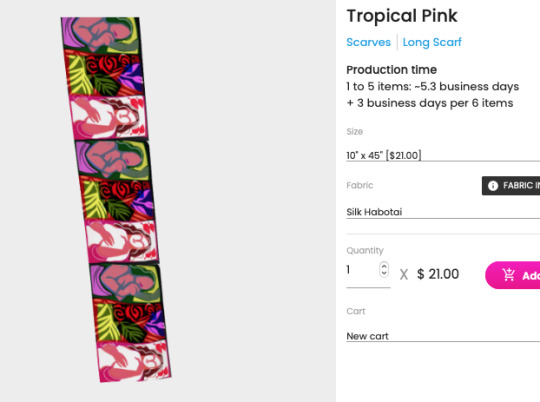Click the top panel of the scarf design

click(x=101, y=34)
